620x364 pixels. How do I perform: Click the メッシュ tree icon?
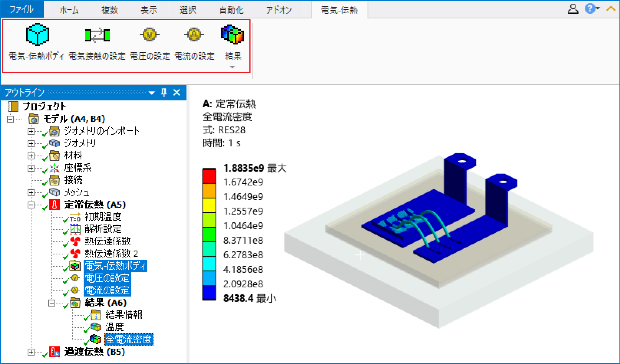pos(54,192)
